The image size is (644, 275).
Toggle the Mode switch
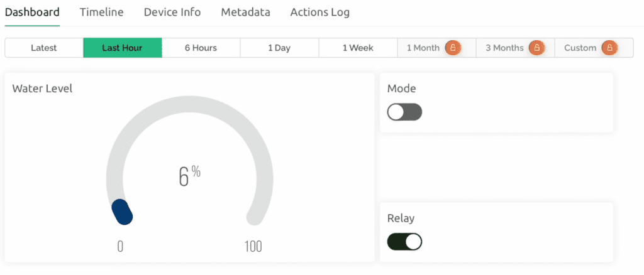[x=404, y=112]
